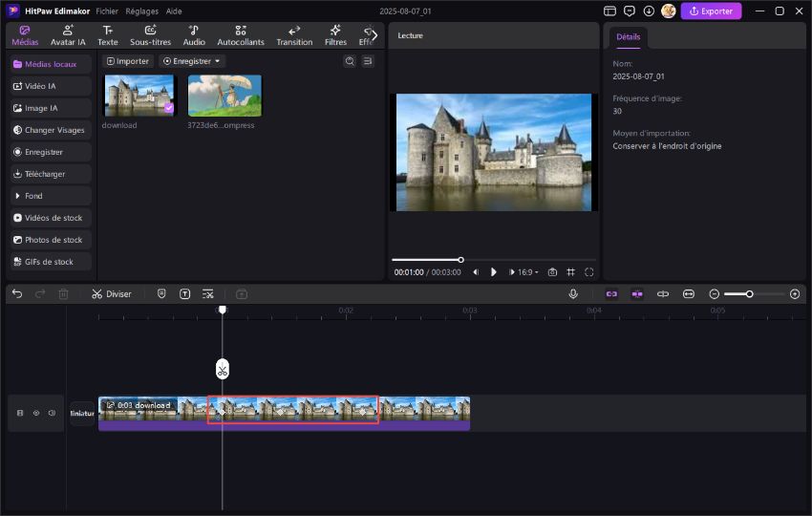Open the Médias tab
This screenshot has height=516, width=812.
click(x=25, y=35)
